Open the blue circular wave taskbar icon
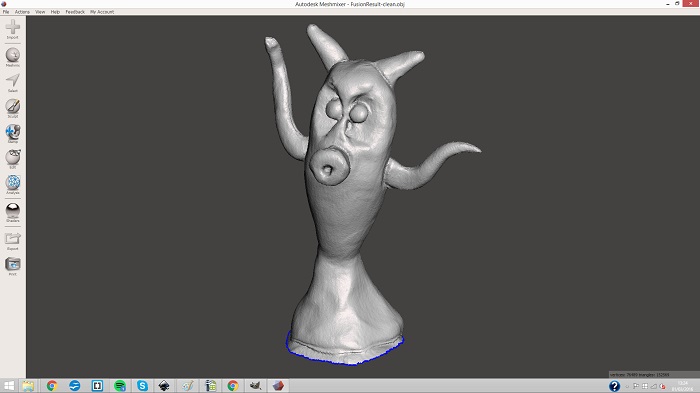The height and width of the screenshot is (393, 700). click(75, 385)
